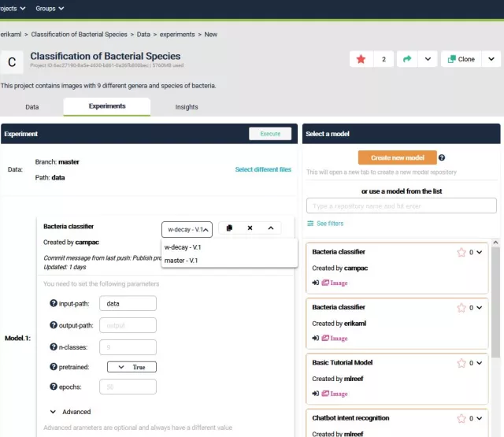Star the Bacteria classifier by erikaml
Image resolution: width=504 pixels, height=437 pixels.
click(x=462, y=308)
